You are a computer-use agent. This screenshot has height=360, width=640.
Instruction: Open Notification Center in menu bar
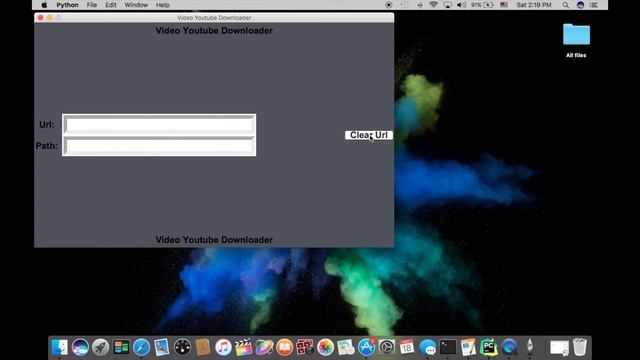click(594, 5)
